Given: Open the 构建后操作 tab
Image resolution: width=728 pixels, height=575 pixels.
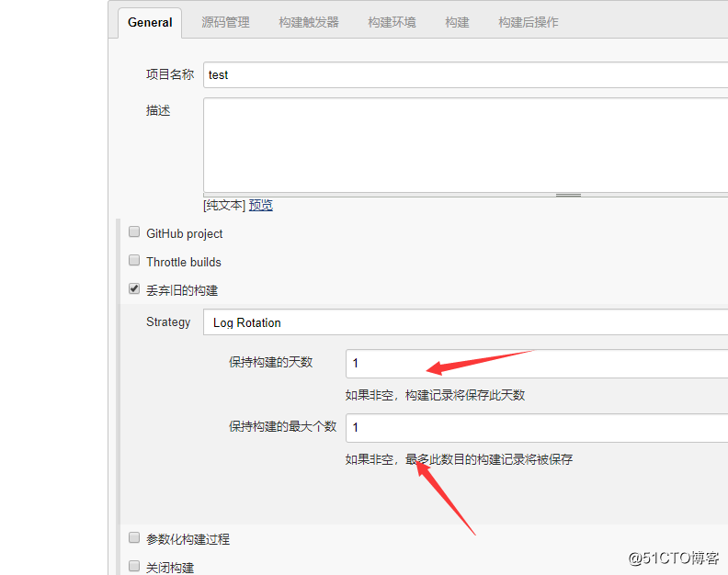Looking at the screenshot, I should tap(528, 22).
